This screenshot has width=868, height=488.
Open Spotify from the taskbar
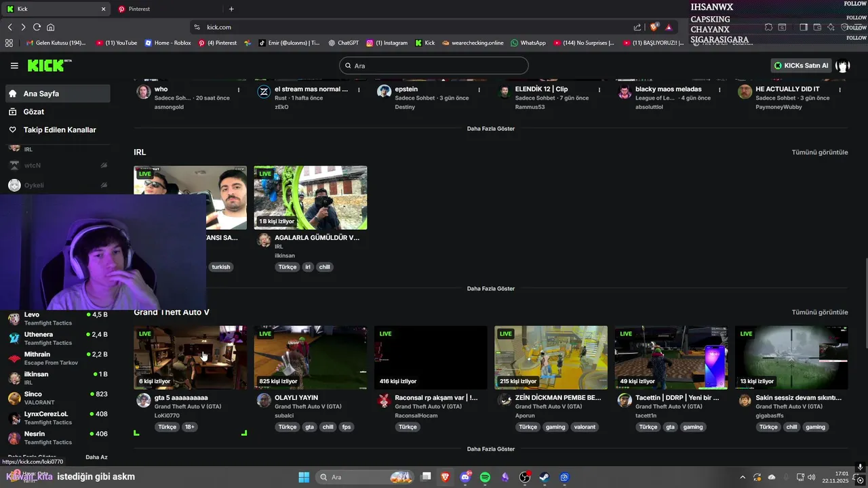[x=485, y=477]
